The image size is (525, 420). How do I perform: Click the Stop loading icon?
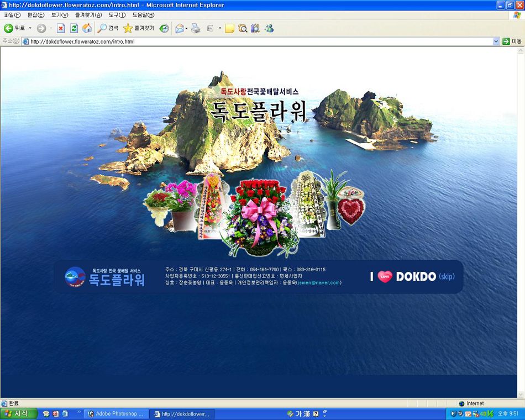[61, 28]
